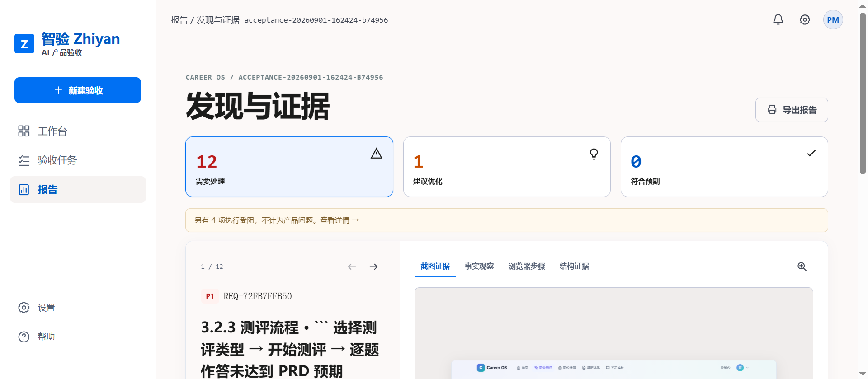The width and height of the screenshot is (868, 379).
Task: Go to the next finding arrow
Action: coord(373,267)
